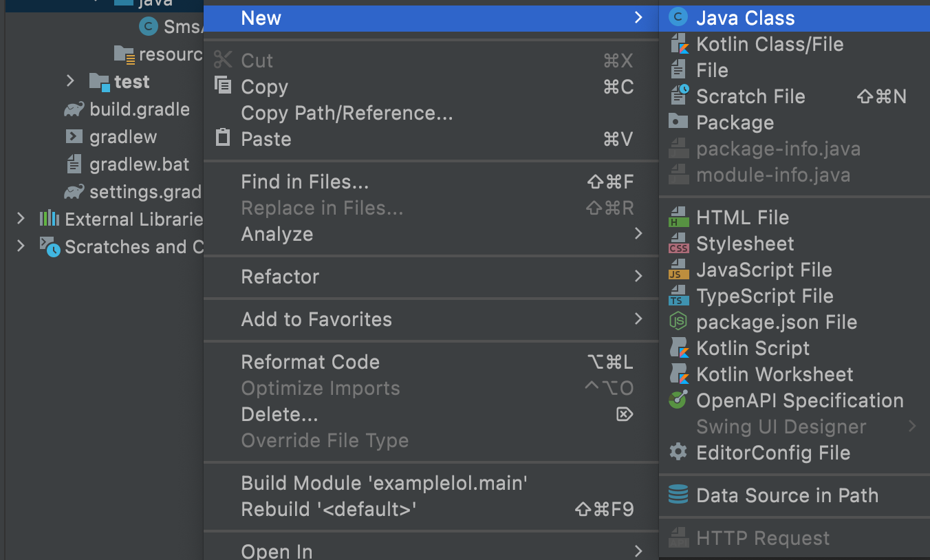Select Reformat Code menu item
930x560 pixels.
pos(431,362)
